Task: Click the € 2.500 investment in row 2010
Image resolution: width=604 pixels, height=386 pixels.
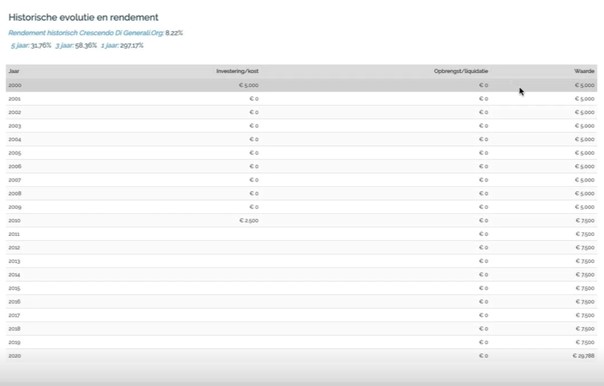Action: pyautogui.click(x=249, y=220)
